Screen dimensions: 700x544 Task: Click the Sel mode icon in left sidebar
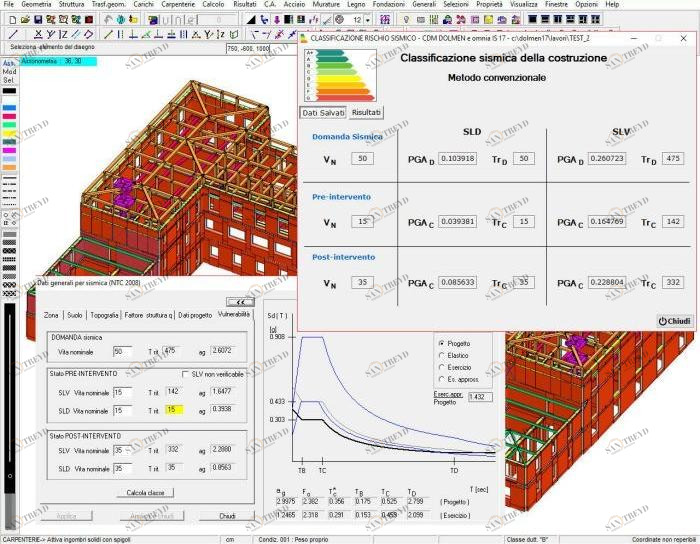10,80
